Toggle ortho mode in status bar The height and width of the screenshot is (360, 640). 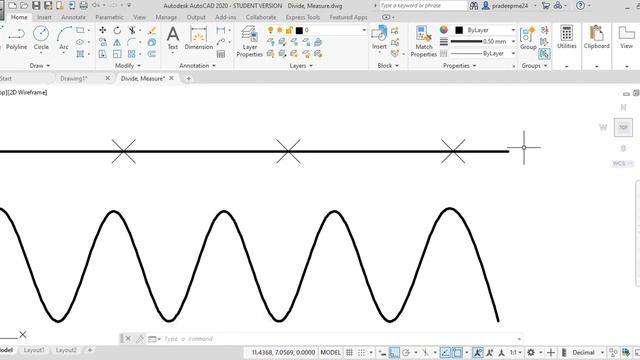[x=394, y=352]
